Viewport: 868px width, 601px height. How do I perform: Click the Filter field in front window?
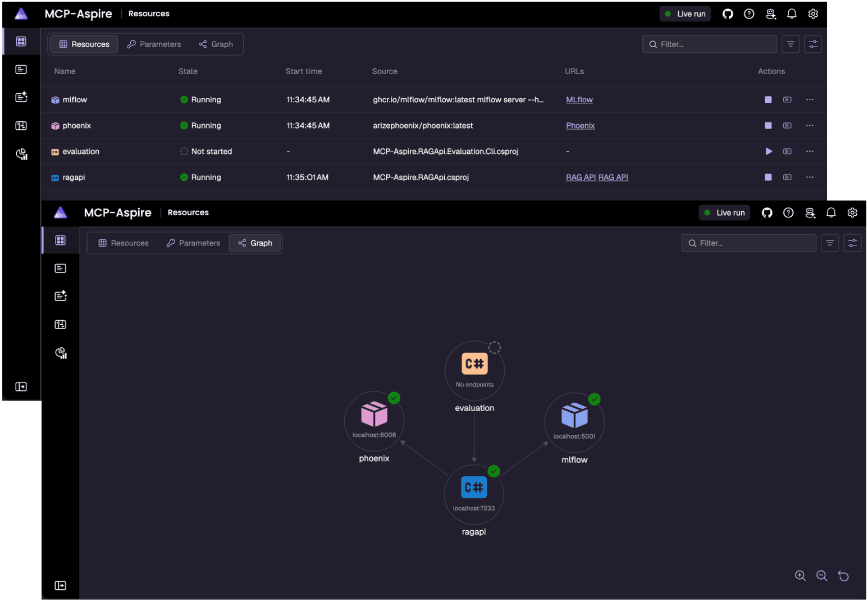pyautogui.click(x=749, y=243)
